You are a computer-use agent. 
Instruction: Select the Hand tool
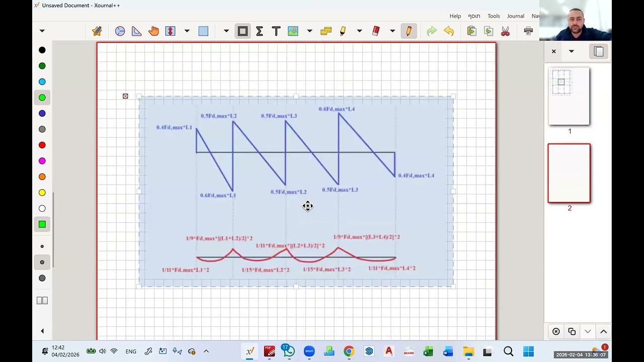tap(153, 31)
